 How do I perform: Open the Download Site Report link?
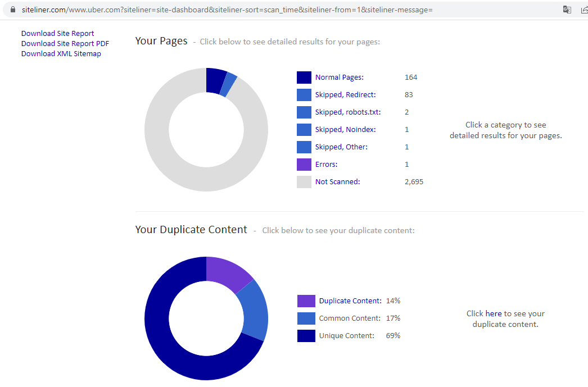(x=57, y=33)
